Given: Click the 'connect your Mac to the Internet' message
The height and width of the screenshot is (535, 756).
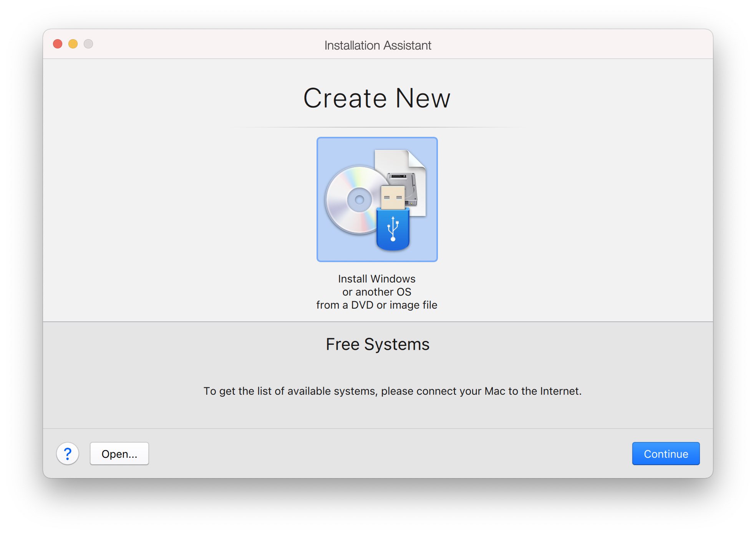Looking at the screenshot, I should (x=392, y=391).
